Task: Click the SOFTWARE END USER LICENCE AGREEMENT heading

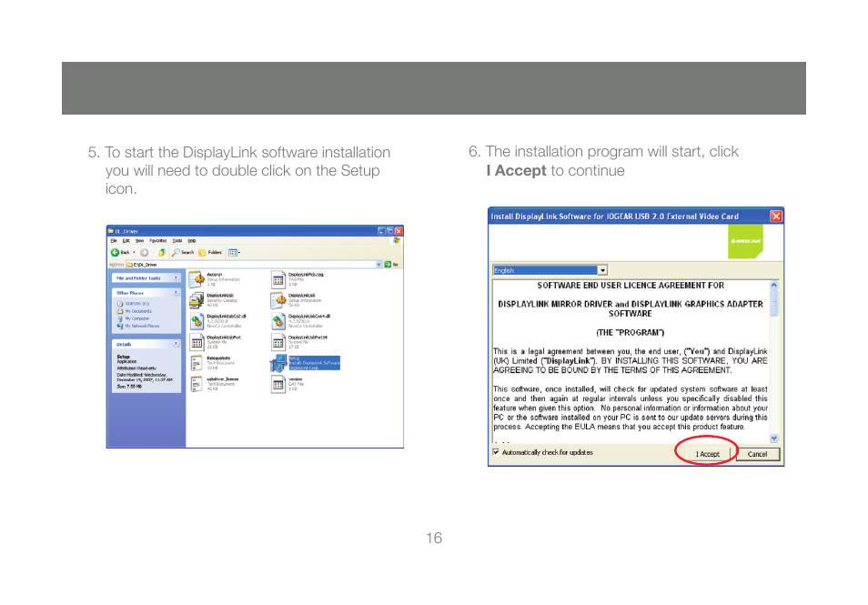Action: [631, 286]
